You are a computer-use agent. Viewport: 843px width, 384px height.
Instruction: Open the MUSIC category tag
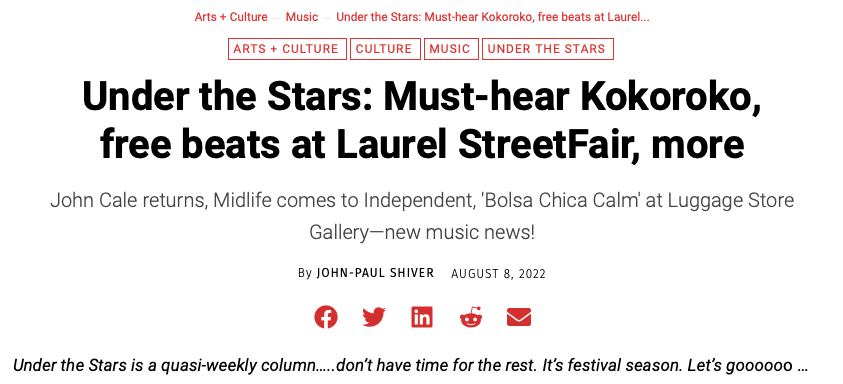[x=451, y=49]
